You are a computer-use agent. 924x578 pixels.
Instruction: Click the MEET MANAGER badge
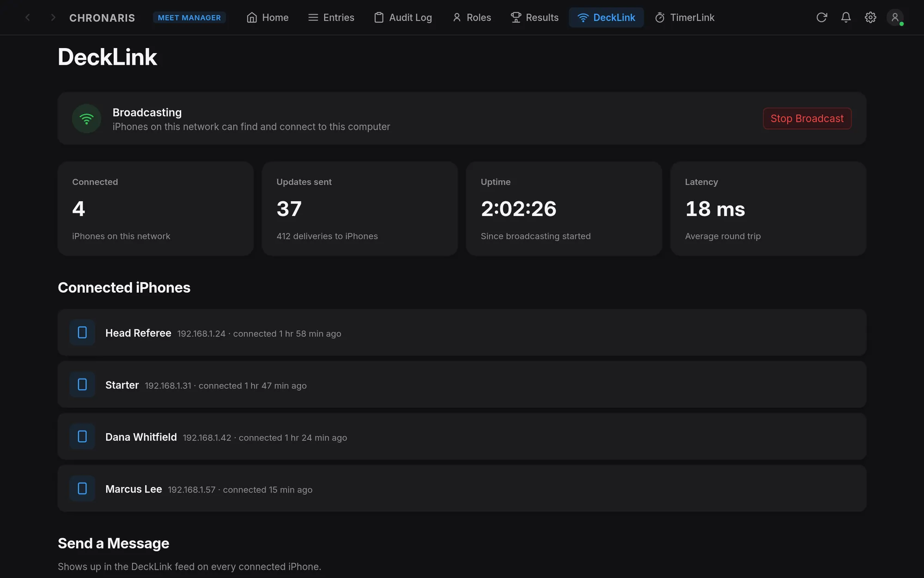[x=189, y=18]
